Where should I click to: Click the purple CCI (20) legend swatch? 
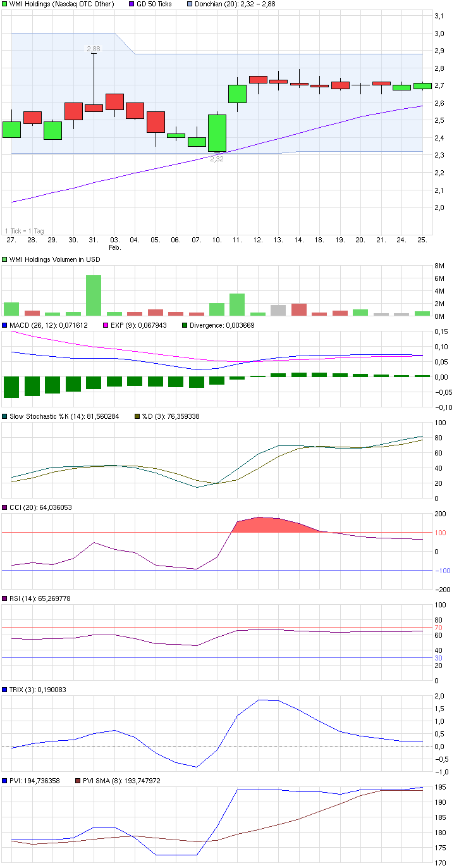coord(5,507)
